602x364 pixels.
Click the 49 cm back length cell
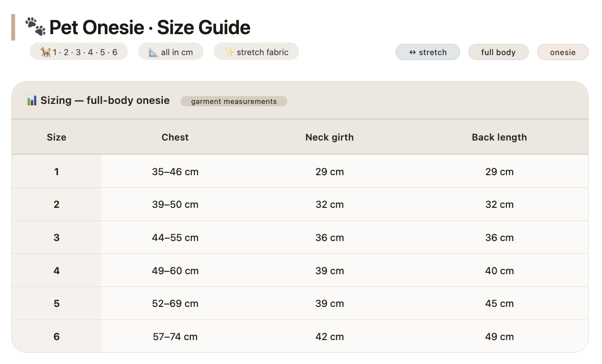499,337
